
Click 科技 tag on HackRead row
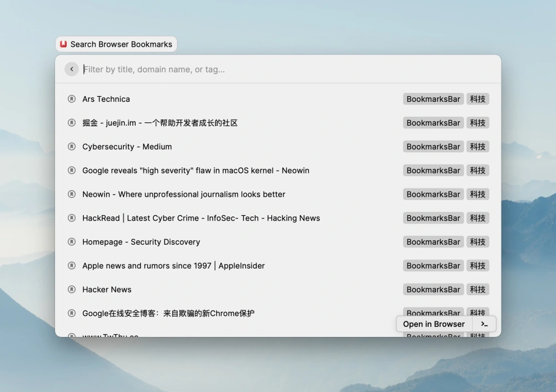click(478, 218)
